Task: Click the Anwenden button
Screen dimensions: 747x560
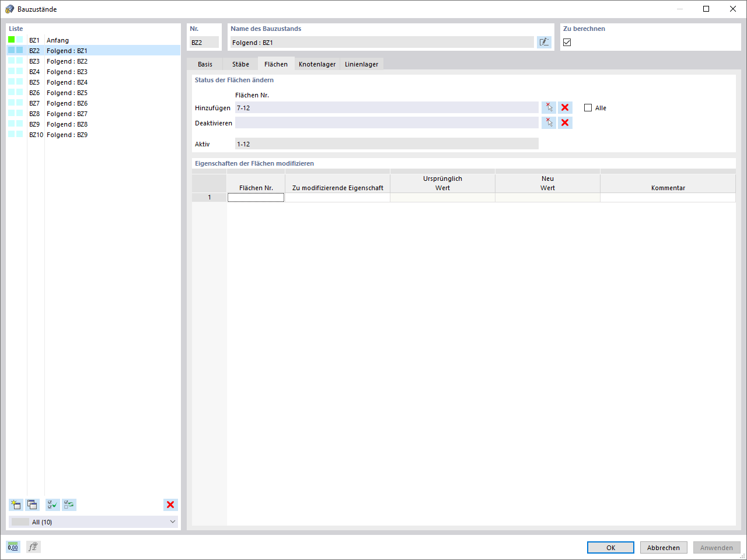Action: [717, 548]
